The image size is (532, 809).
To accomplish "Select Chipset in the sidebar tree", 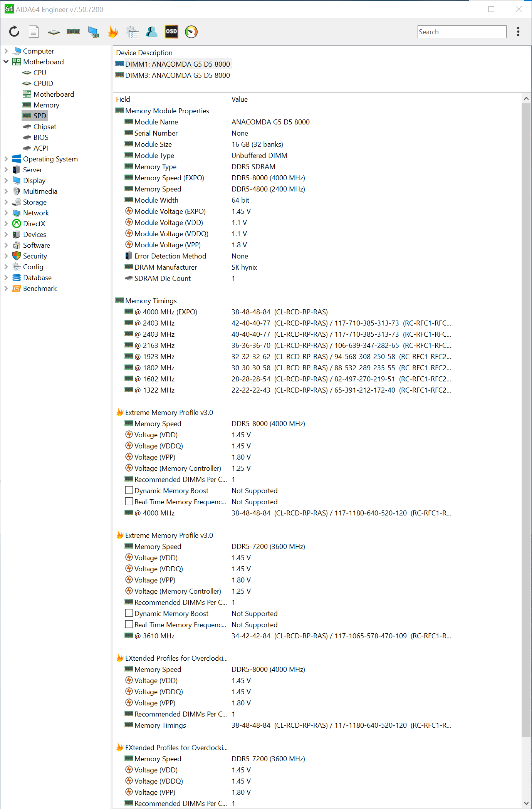I will [45, 126].
